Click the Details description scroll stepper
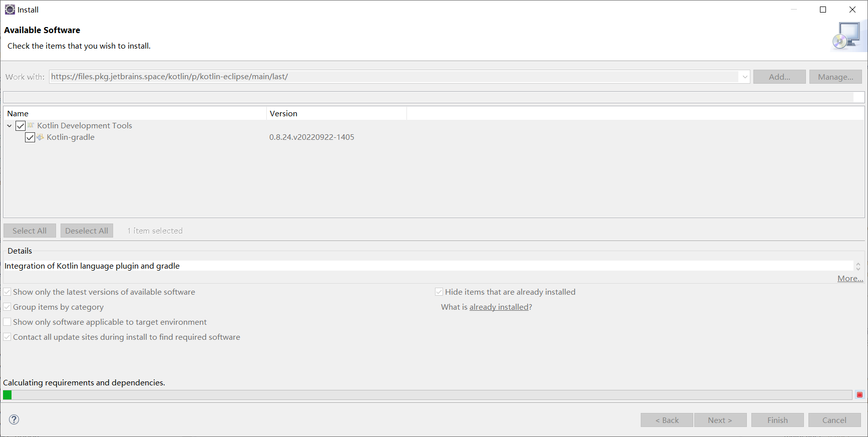 [858, 266]
